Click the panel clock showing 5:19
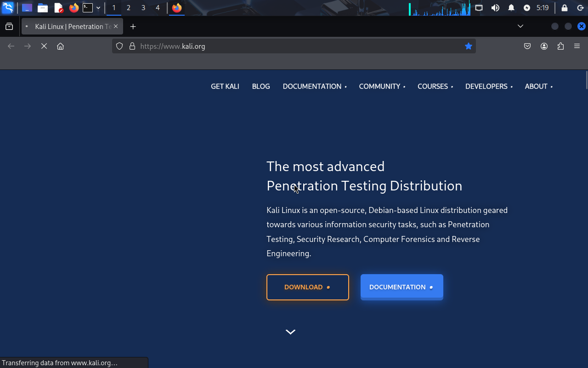Image resolution: width=588 pixels, height=368 pixels. 543,8
